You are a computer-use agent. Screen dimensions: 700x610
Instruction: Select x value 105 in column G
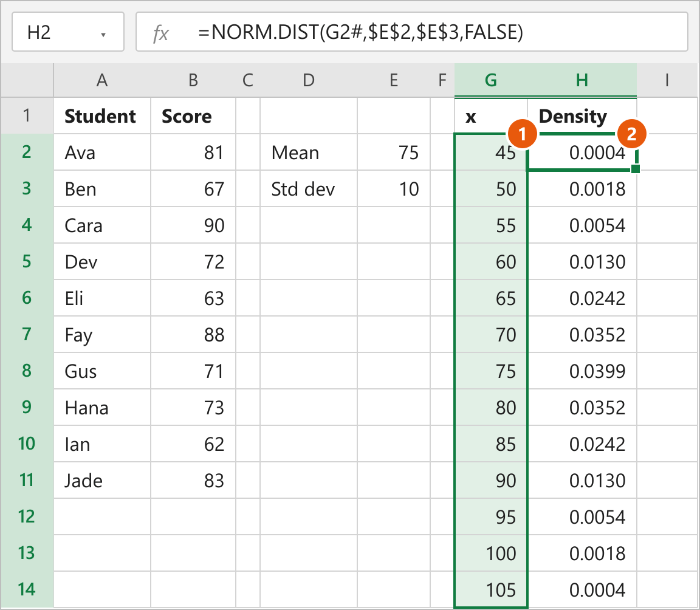click(491, 589)
